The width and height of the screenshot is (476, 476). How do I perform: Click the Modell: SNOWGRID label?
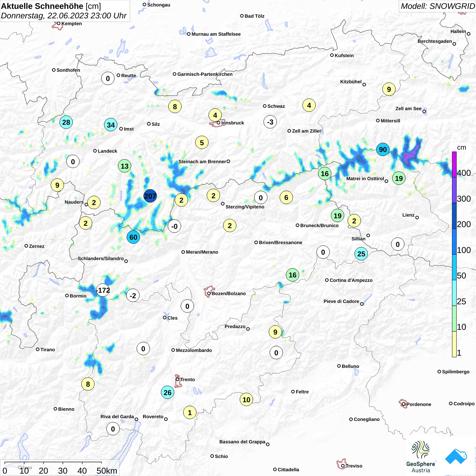tap(438, 6)
